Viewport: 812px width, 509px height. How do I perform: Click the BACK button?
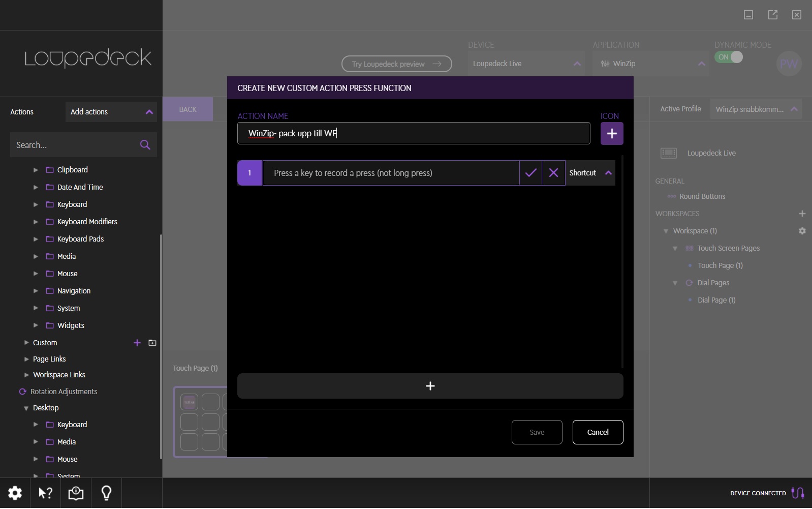point(188,109)
